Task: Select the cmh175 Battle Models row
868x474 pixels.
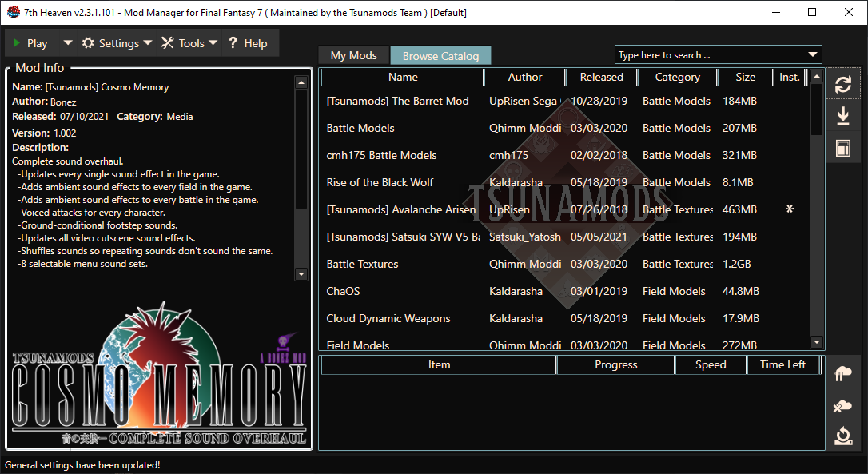Action: 564,155
